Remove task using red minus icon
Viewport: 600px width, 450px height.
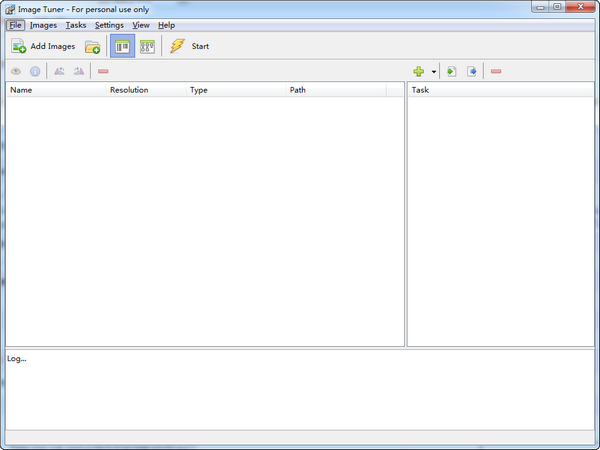point(496,71)
